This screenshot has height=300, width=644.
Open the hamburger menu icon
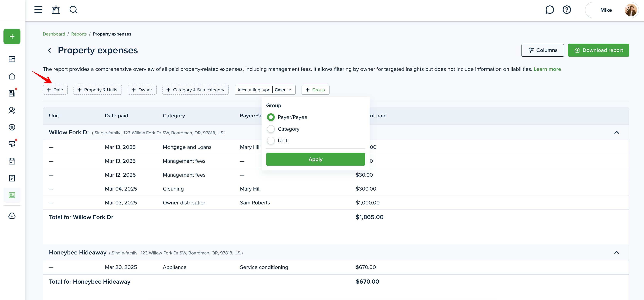click(x=38, y=10)
